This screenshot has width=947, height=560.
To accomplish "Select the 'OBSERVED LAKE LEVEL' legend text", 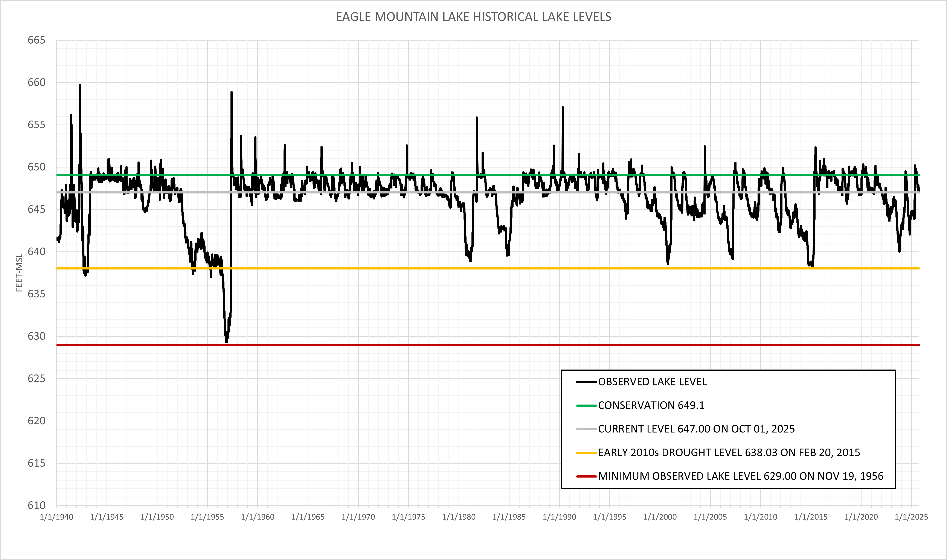I will point(652,382).
